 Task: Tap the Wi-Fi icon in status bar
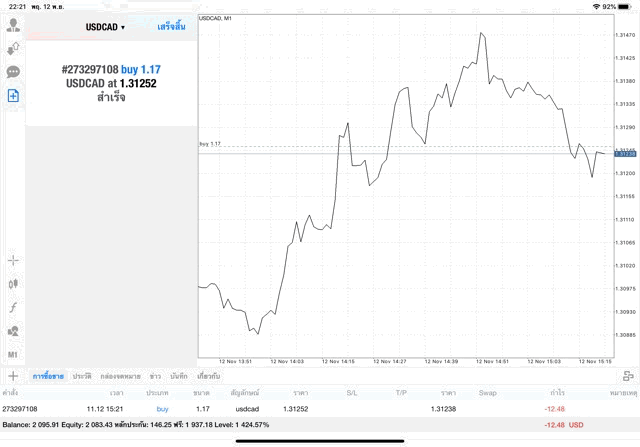pos(596,7)
